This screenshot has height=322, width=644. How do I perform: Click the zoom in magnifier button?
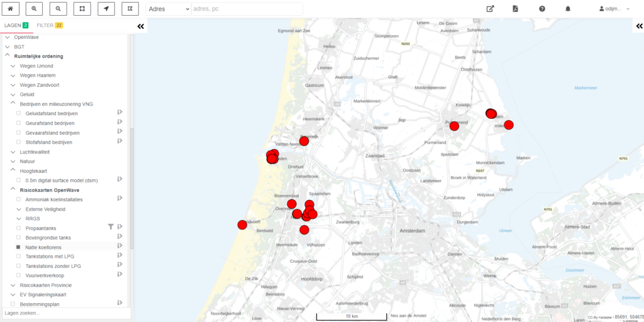click(x=34, y=9)
